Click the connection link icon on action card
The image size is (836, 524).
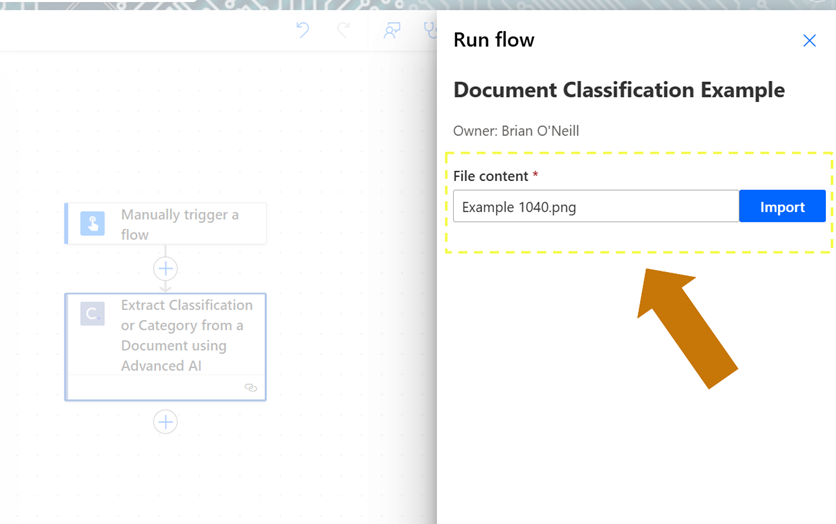point(251,388)
